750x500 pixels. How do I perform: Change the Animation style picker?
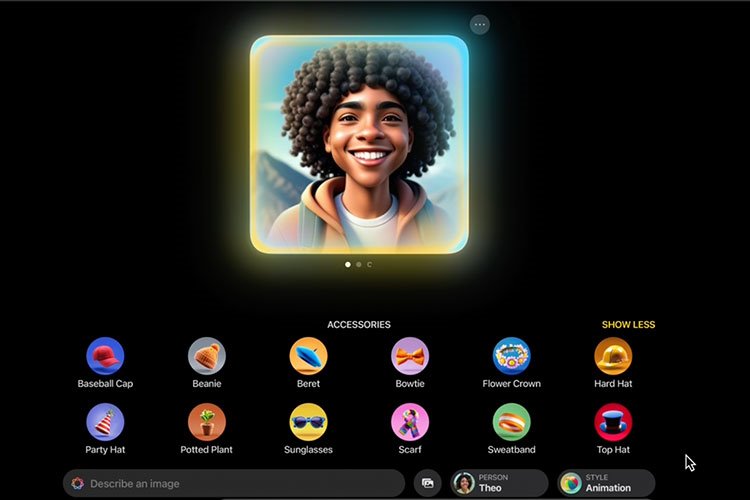(606, 483)
